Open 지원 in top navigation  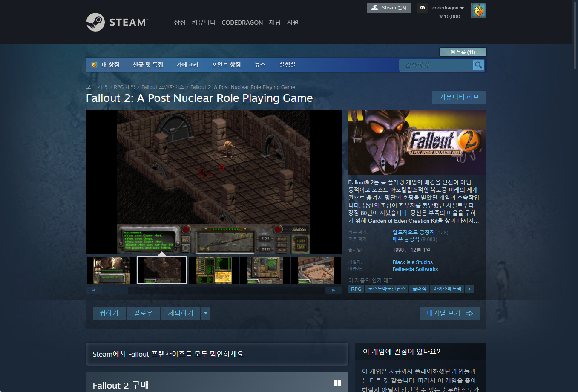pyautogui.click(x=293, y=22)
